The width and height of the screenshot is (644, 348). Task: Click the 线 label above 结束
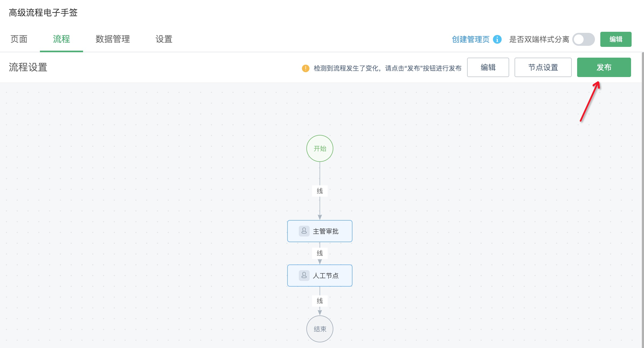pyautogui.click(x=320, y=301)
